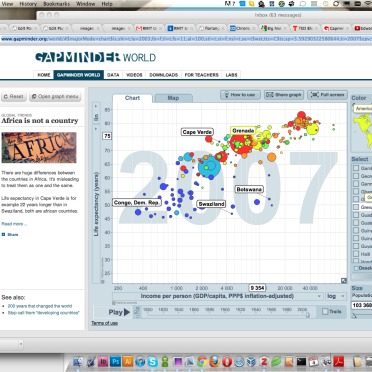Check the Gambia country checkbox
Viewport: 372px width, 372px height.
click(356, 168)
